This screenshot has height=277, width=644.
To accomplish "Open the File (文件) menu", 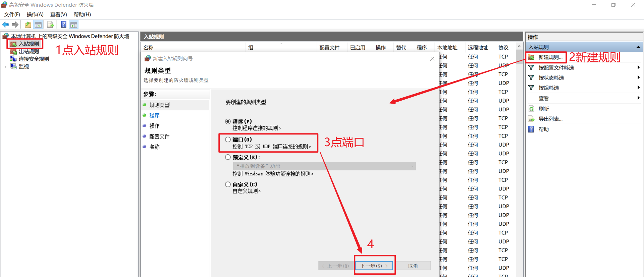I will [x=12, y=14].
